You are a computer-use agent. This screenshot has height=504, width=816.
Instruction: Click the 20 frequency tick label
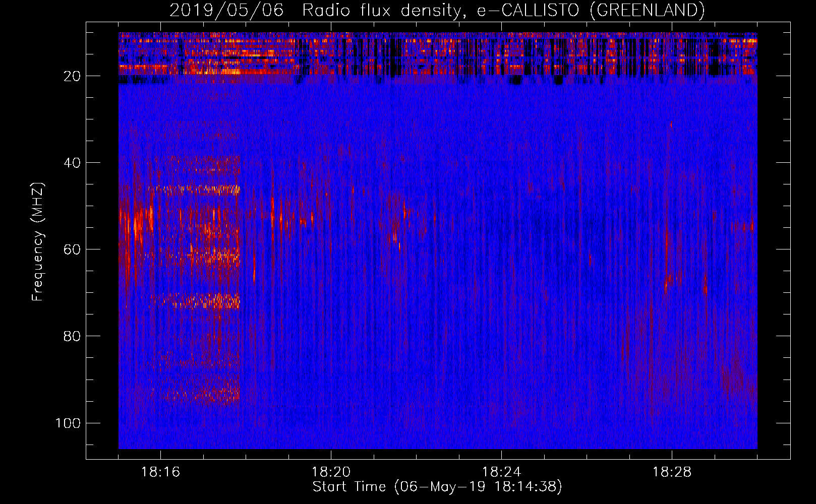tap(73, 76)
